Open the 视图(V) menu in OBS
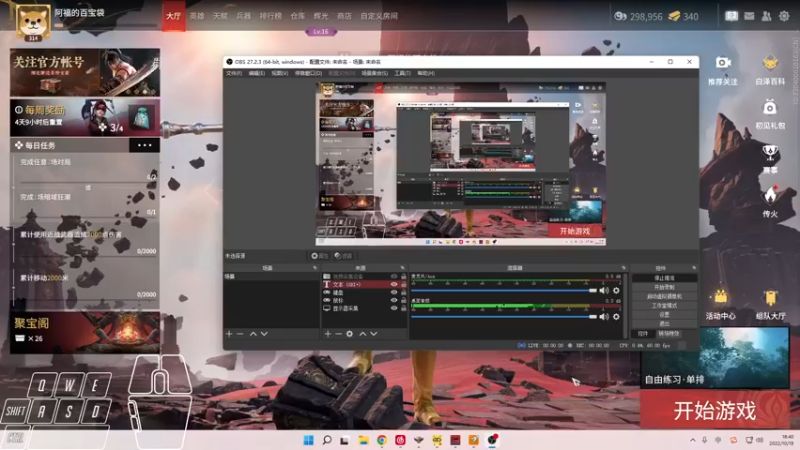800x450 pixels. (280, 73)
